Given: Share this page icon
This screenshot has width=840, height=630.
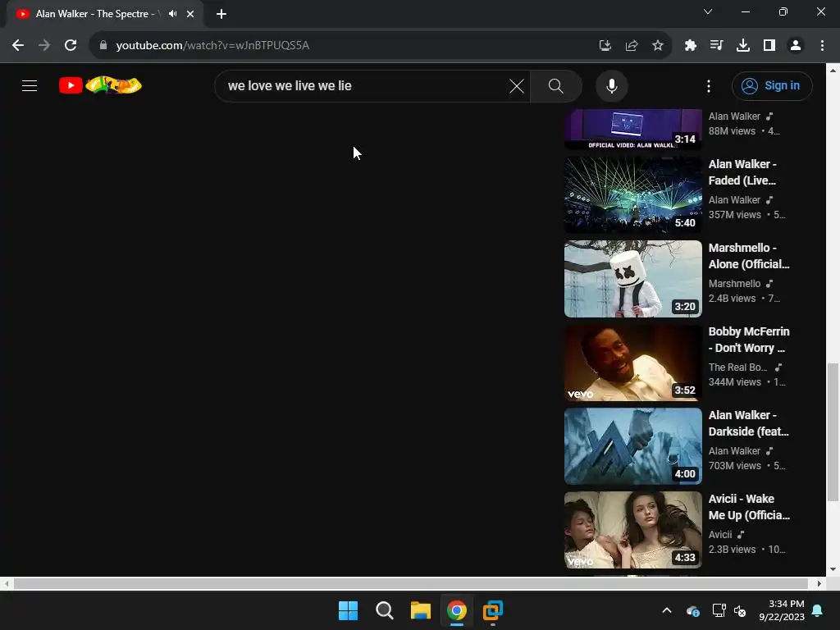Looking at the screenshot, I should click(x=632, y=46).
